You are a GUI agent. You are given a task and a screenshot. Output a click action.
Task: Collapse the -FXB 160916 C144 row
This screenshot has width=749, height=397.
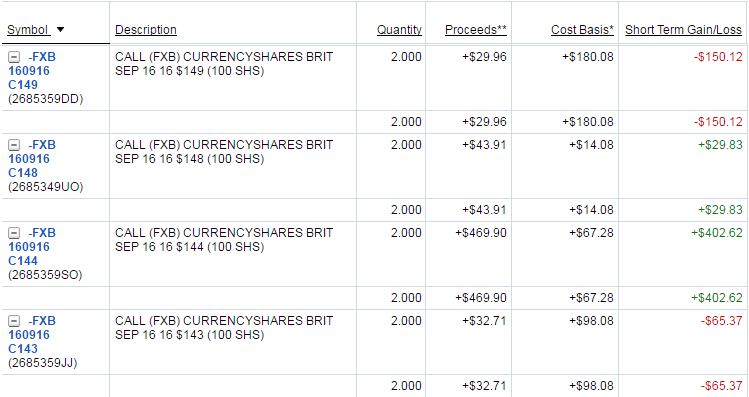(x=14, y=233)
